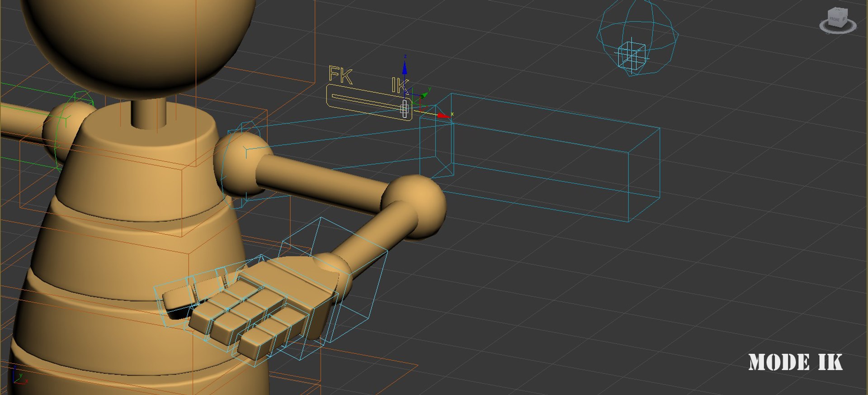Select the elbow ball joint
This screenshot has width=868, height=395.
point(415,205)
